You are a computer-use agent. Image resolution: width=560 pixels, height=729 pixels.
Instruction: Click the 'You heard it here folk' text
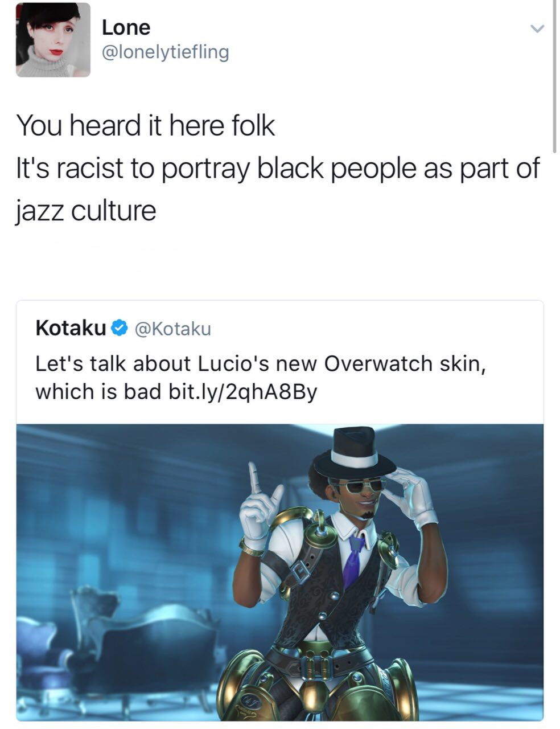coord(145,125)
